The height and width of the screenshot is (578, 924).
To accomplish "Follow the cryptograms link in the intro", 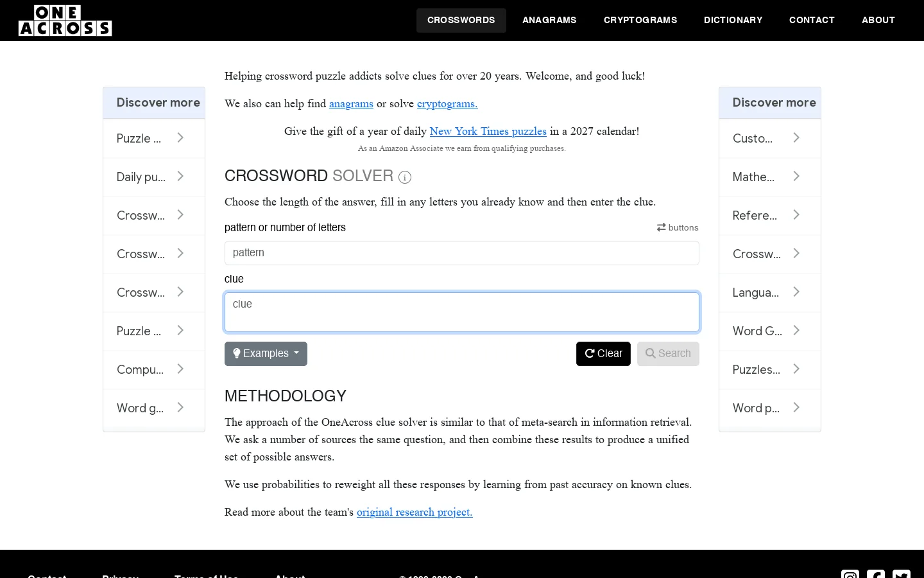I will pos(447,104).
